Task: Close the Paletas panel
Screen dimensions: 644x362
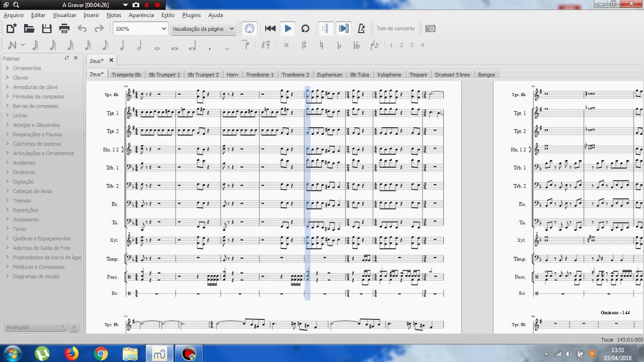Action: (76, 58)
